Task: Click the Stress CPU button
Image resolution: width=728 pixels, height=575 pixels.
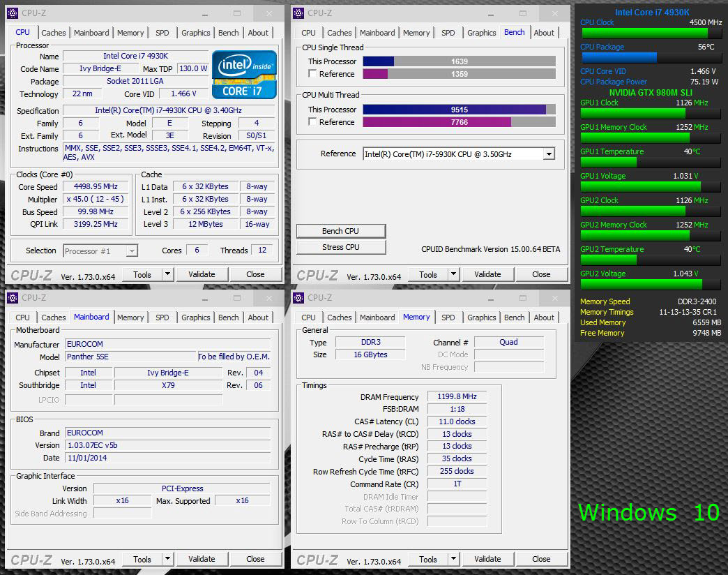Action: pos(341,247)
